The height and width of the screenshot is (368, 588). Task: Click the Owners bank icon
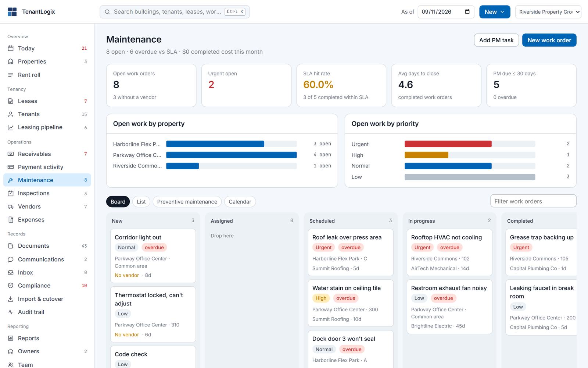pyautogui.click(x=11, y=351)
